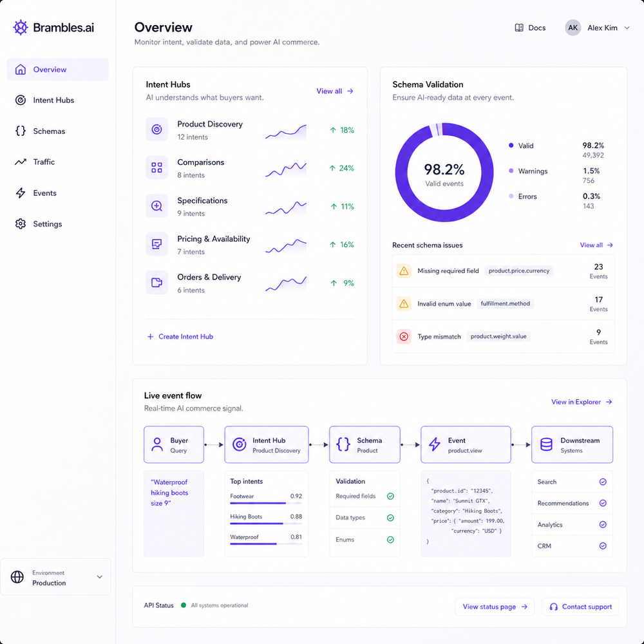The height and width of the screenshot is (644, 644).
Task: Click the Required fields green check
Action: click(x=390, y=496)
